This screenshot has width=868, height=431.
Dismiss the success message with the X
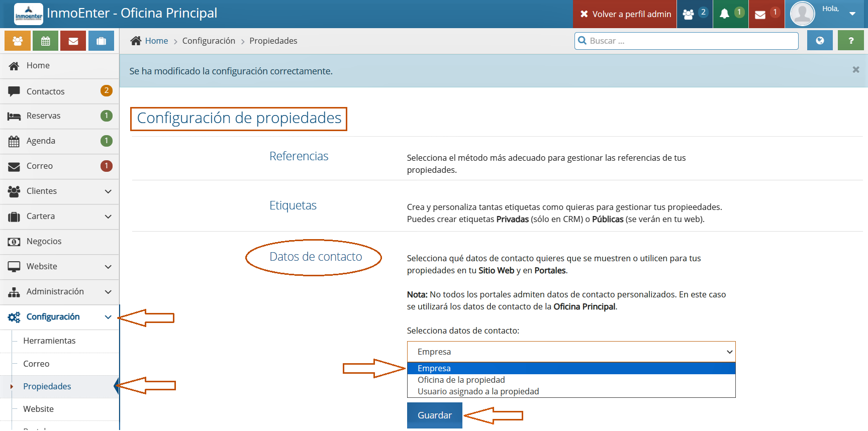[856, 70]
